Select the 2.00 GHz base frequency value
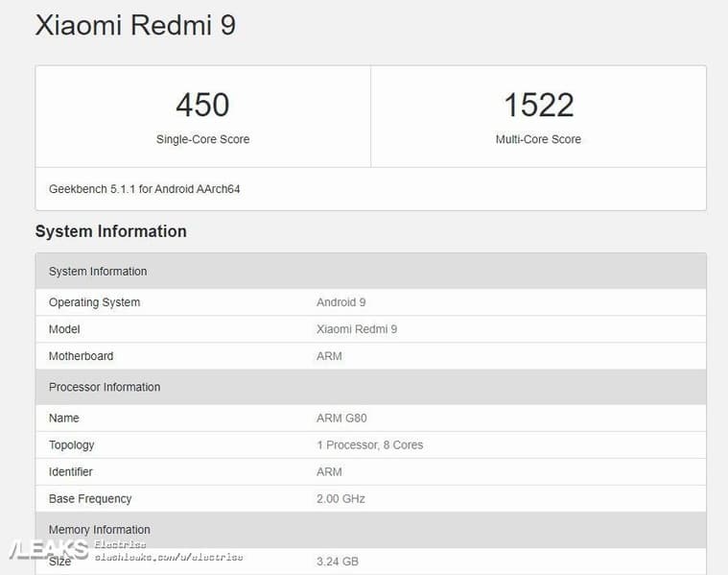Screen dimensions: 728x575 [341, 499]
